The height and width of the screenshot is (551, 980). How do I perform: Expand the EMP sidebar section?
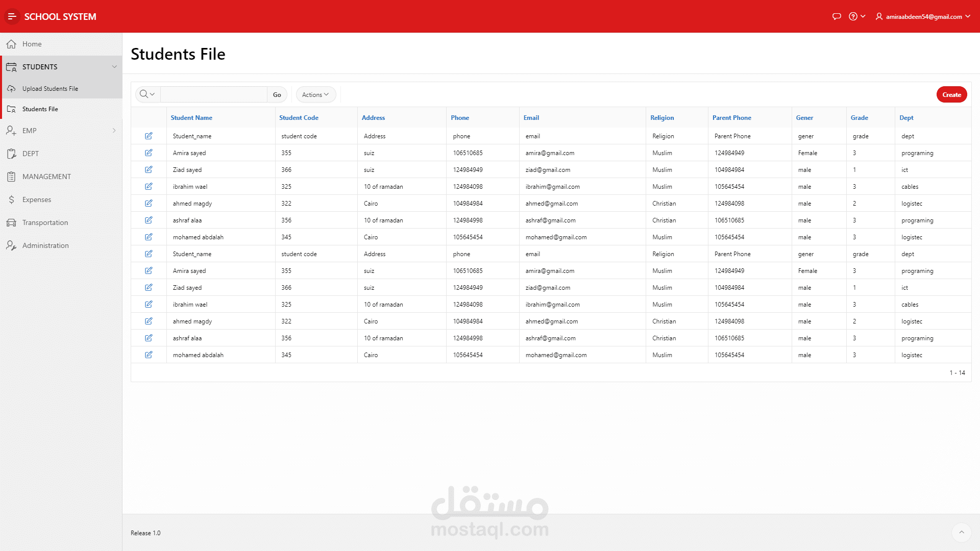point(114,131)
